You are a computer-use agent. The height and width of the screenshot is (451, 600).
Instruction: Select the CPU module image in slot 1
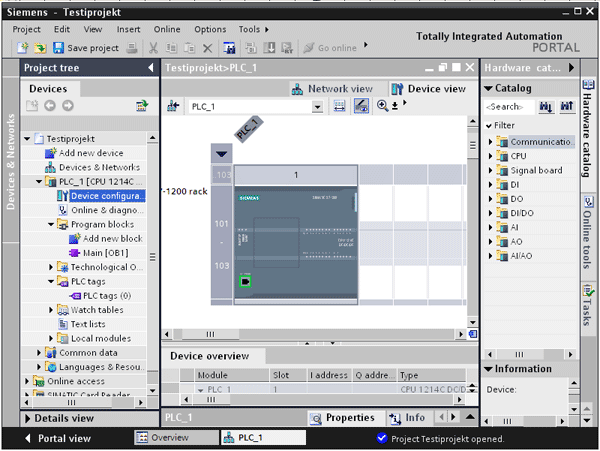[x=296, y=243]
